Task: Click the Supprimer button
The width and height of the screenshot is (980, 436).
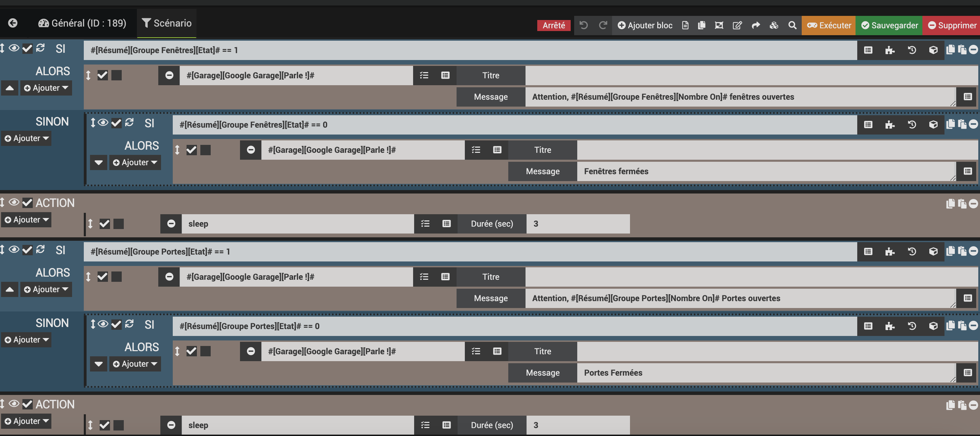Action: tap(951, 26)
